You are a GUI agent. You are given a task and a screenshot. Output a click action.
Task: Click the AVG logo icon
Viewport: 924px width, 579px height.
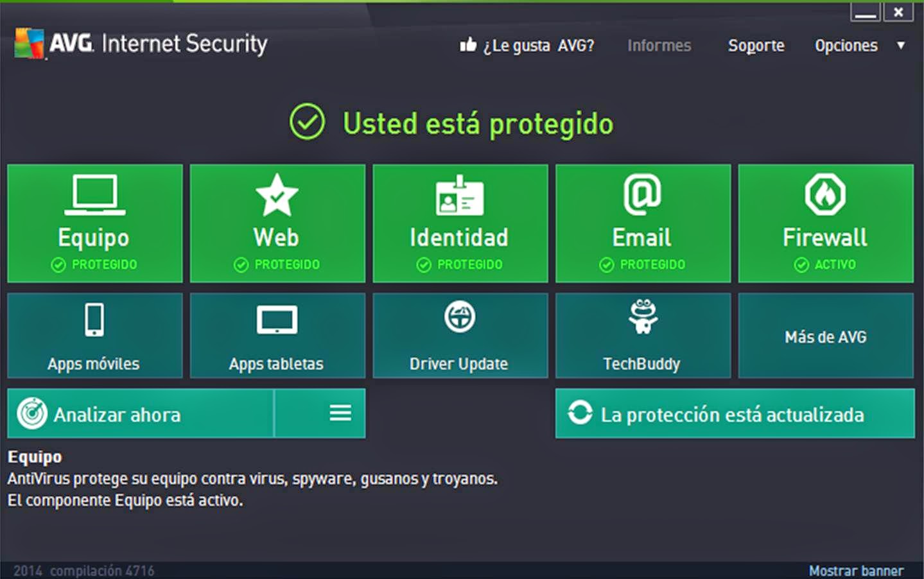[x=30, y=43]
